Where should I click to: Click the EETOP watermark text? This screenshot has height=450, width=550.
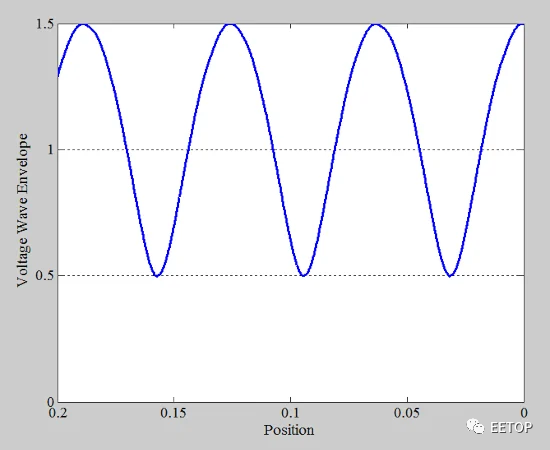point(511,427)
